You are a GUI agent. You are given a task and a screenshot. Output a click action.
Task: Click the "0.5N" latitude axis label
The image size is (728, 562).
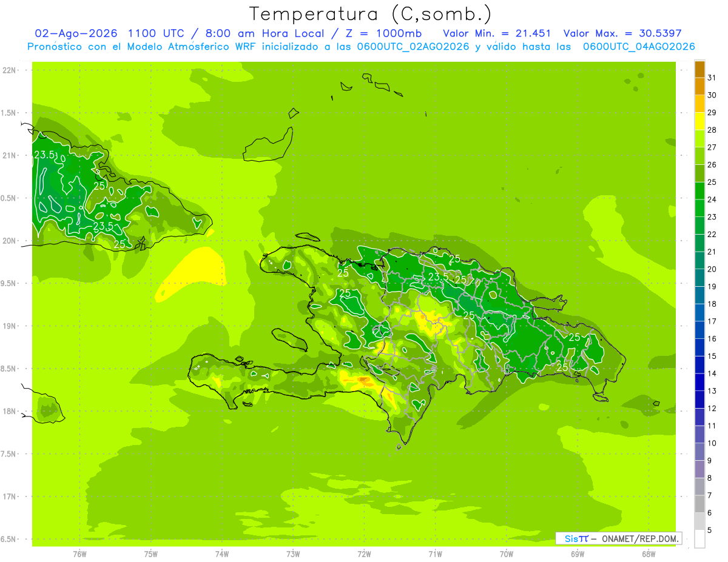pos(9,198)
